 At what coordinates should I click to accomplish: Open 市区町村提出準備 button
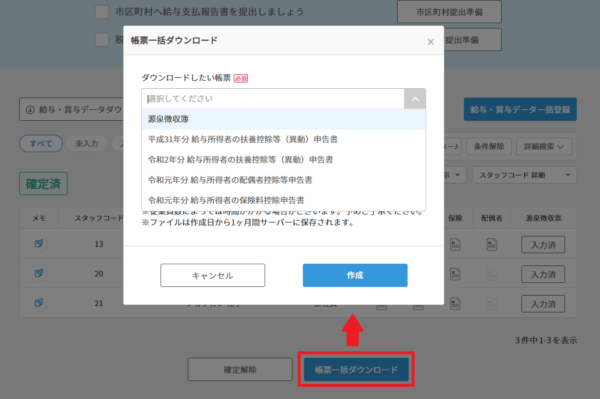[x=449, y=12]
